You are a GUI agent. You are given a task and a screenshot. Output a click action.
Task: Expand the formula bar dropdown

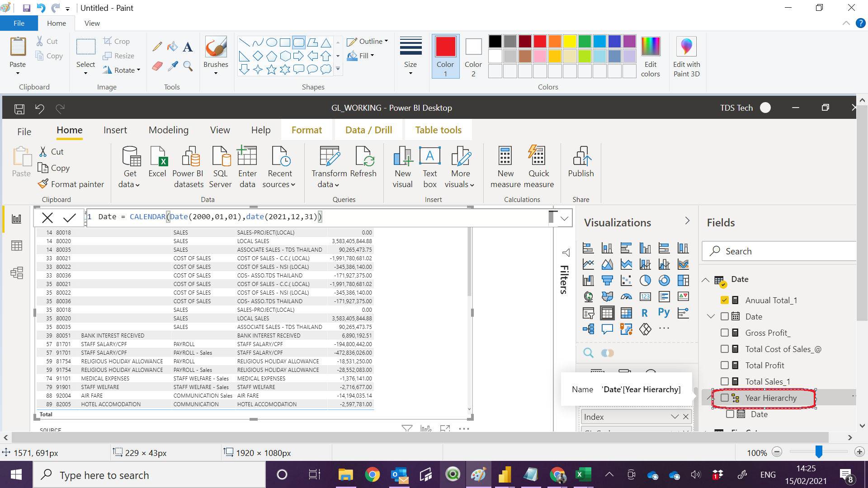click(x=564, y=218)
